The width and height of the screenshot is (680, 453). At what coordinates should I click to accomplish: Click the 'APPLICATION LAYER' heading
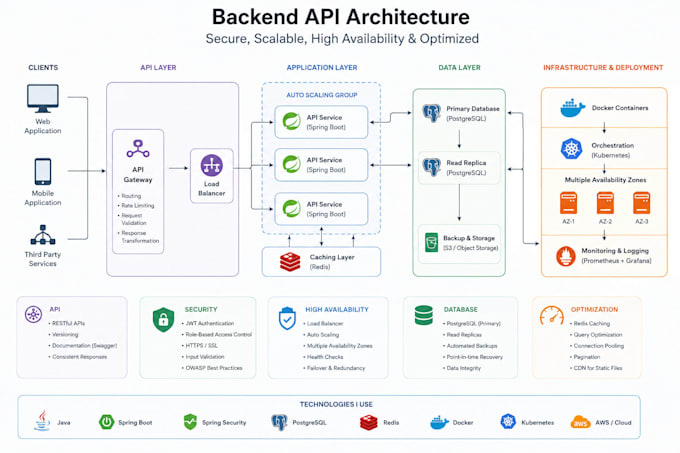(x=322, y=68)
